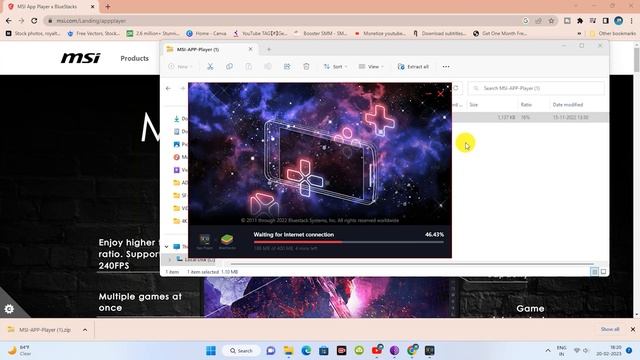Click Search MSI-APP-Player field
The width and height of the screenshot is (640, 360).
click(536, 88)
